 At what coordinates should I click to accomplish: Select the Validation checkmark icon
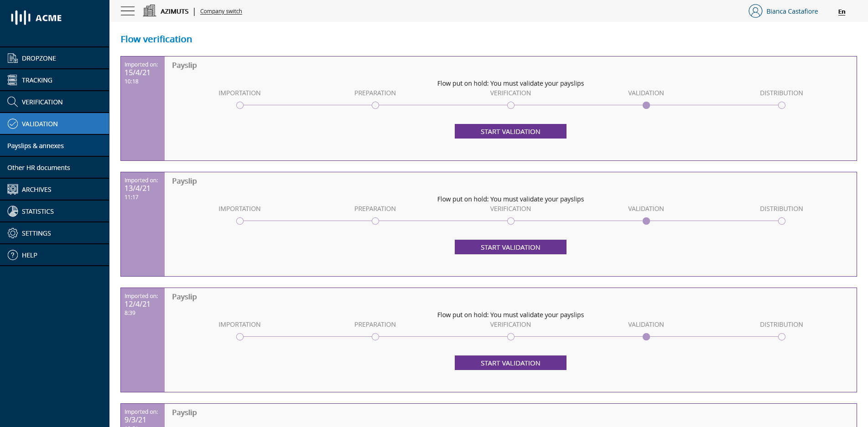(x=12, y=123)
